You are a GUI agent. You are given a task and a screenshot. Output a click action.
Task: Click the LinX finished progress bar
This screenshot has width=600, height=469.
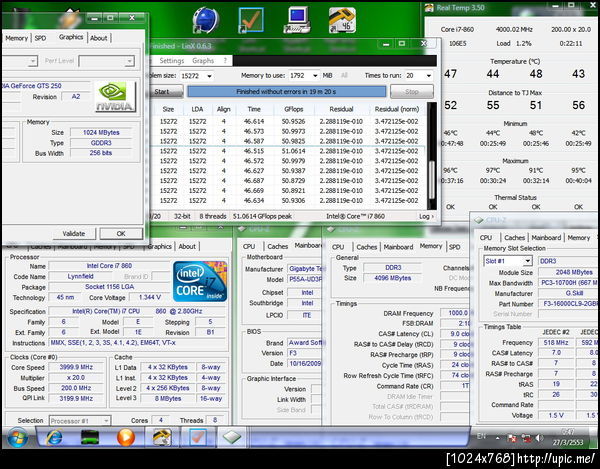(x=286, y=92)
